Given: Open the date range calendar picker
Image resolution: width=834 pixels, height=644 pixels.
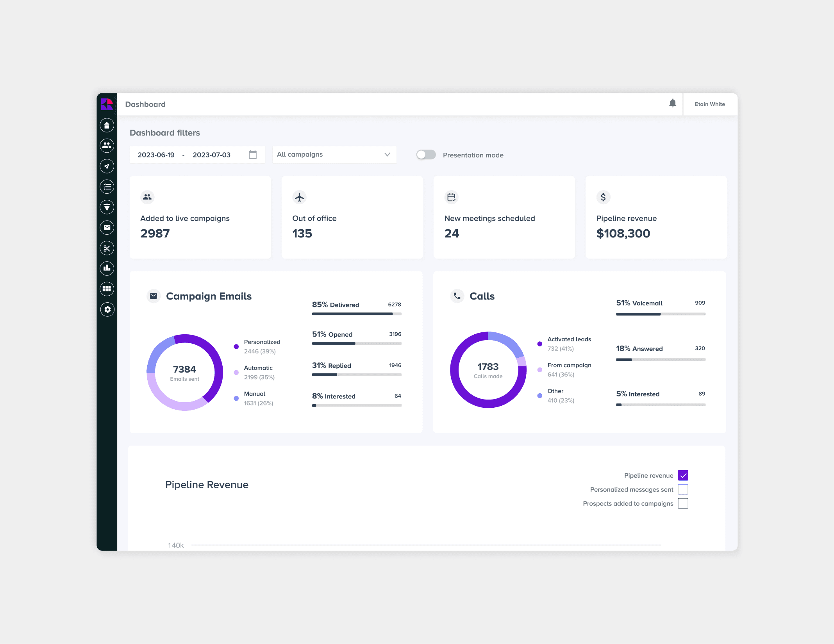Looking at the screenshot, I should (x=253, y=155).
